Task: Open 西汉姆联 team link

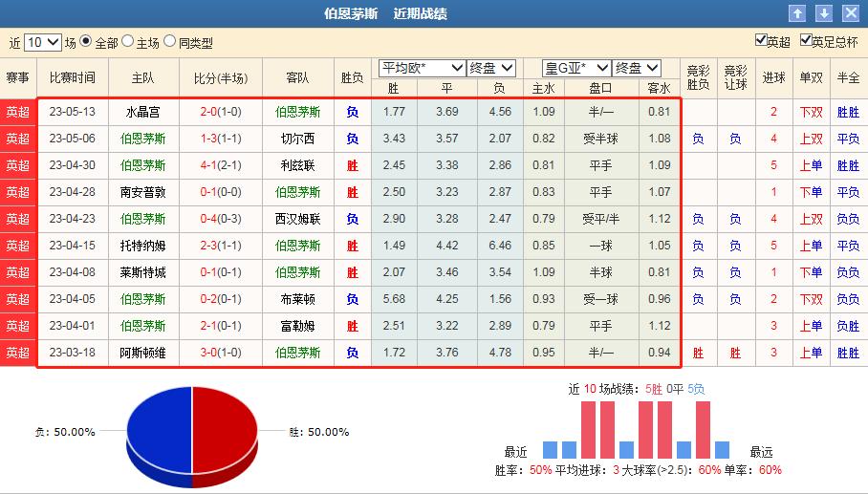Action: 298,219
